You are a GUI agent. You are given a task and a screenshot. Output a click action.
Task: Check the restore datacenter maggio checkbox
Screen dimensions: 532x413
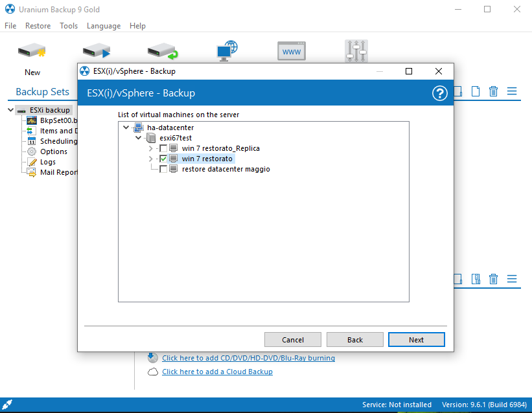point(163,169)
